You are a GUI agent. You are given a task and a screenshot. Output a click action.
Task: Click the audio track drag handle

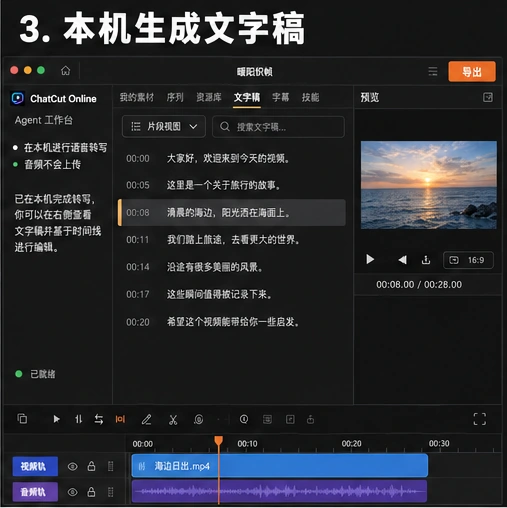pos(111,492)
